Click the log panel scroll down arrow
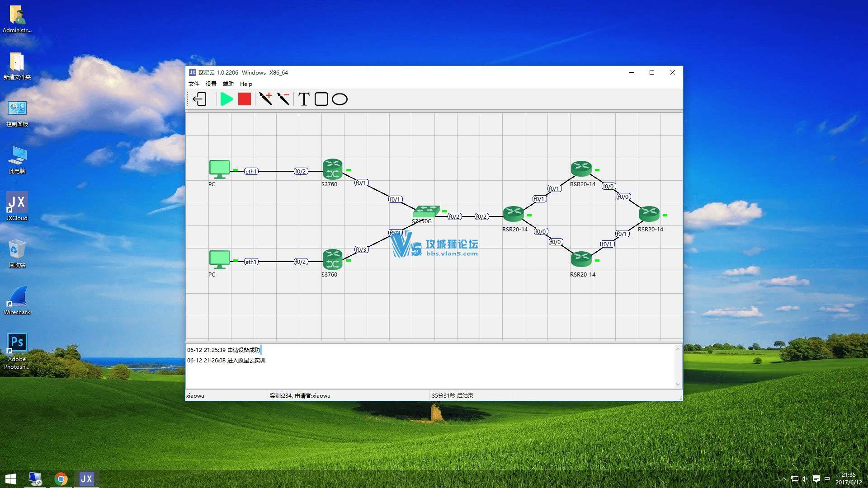Image resolution: width=868 pixels, height=488 pixels. (x=678, y=384)
